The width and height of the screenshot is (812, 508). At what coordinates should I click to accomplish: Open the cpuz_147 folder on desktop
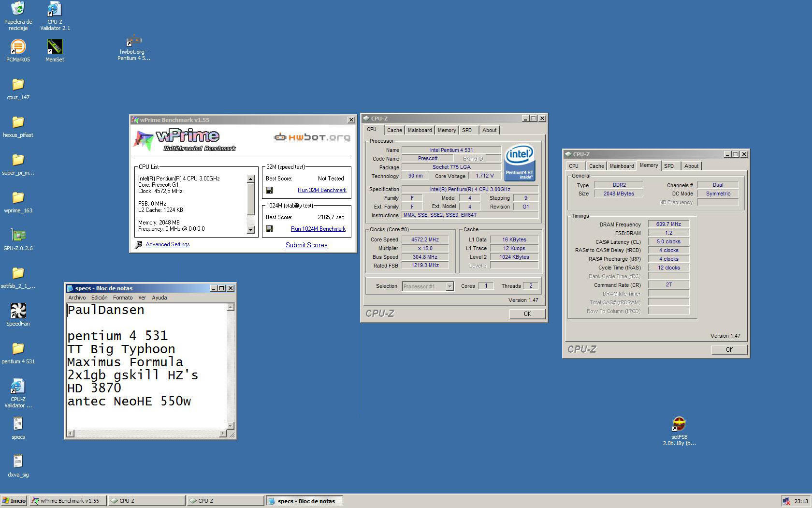pyautogui.click(x=18, y=89)
